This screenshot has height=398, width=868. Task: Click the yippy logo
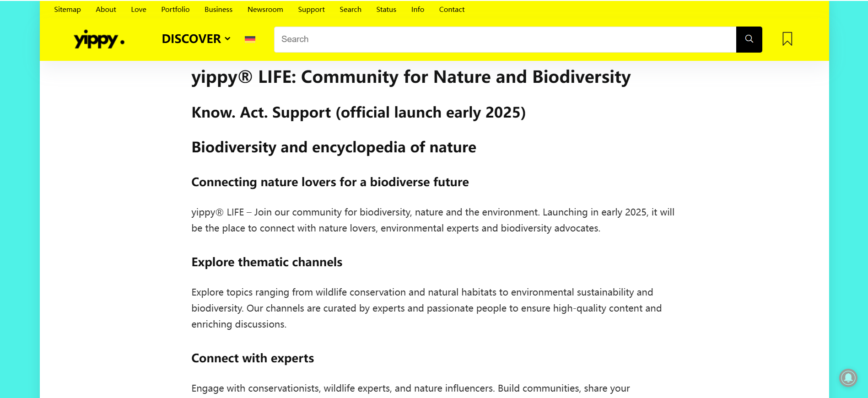coord(99,39)
